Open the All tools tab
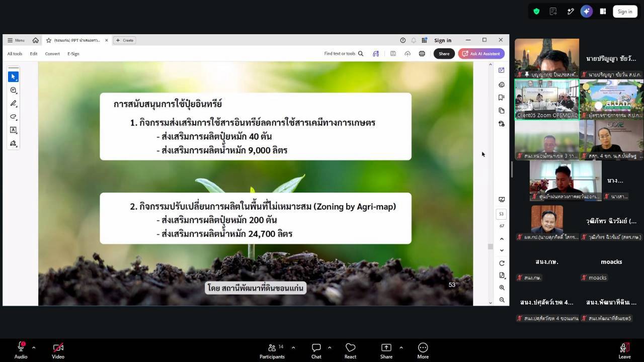 tap(15, 54)
